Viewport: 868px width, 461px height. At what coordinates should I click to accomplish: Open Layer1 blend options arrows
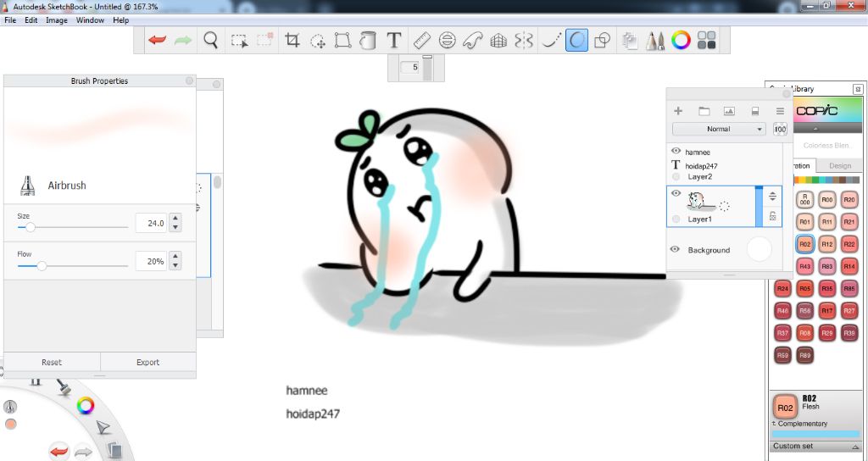coord(773,197)
